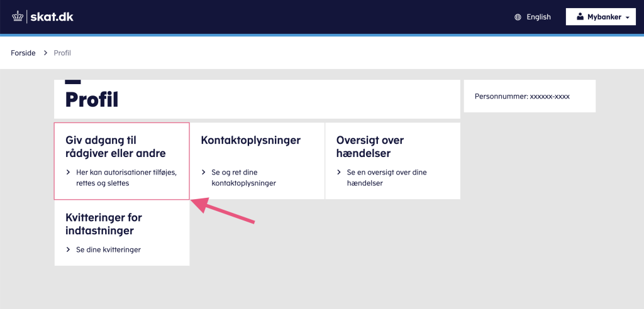The height and width of the screenshot is (309, 644).
Task: Open the Kontaktoplysninger card
Action: click(257, 161)
